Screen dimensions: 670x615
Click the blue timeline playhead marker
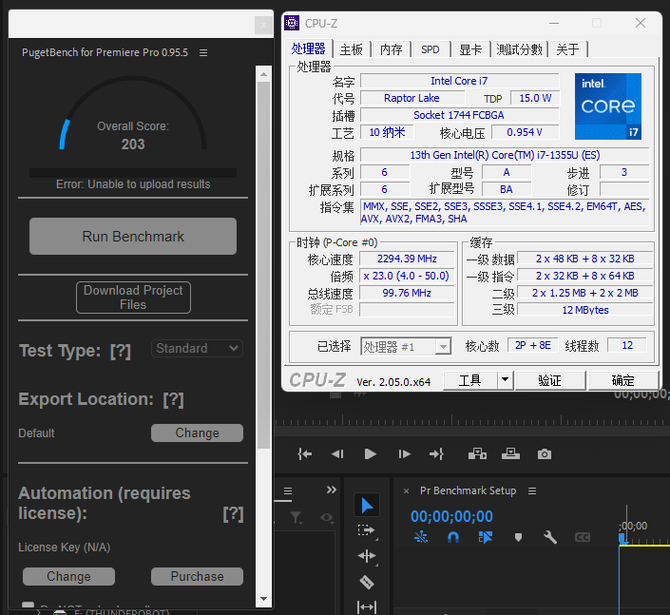623,539
